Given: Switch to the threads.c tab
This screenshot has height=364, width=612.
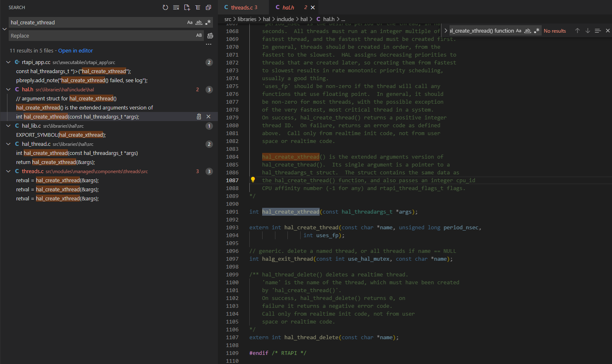Looking at the screenshot, I should tap(244, 7).
